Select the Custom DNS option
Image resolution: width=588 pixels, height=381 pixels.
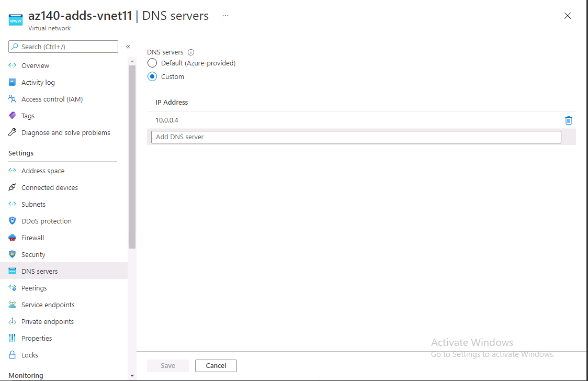[x=152, y=76]
